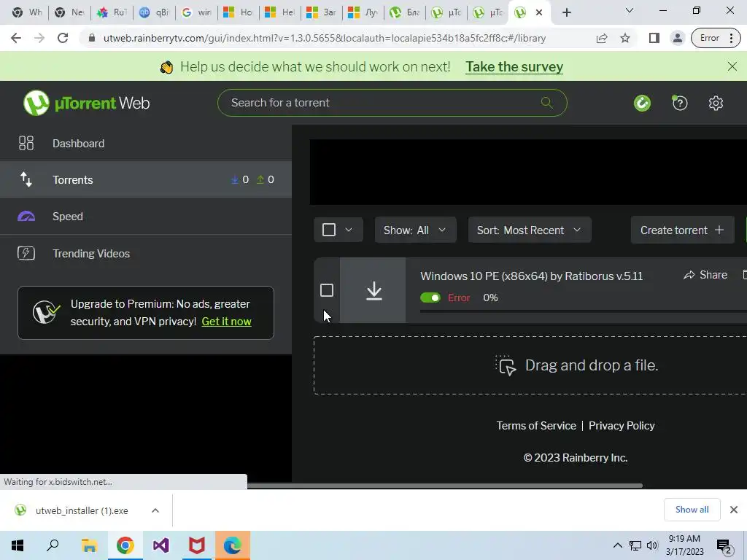Click the browser back arrow
This screenshot has height=560, width=747.
click(x=16, y=38)
